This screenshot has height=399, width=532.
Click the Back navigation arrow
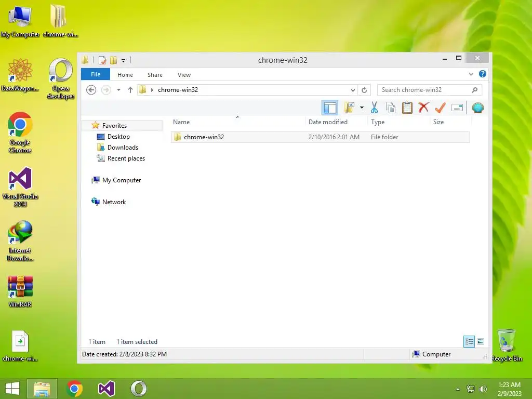click(x=91, y=90)
